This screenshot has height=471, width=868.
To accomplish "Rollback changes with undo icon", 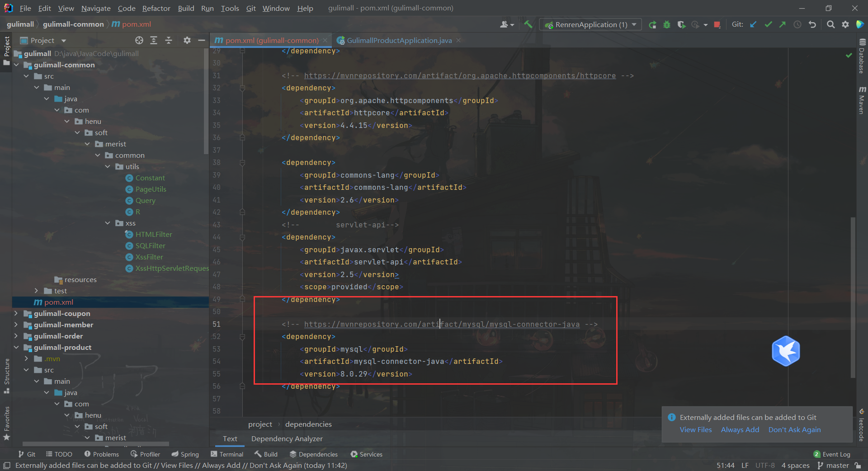I will point(812,24).
